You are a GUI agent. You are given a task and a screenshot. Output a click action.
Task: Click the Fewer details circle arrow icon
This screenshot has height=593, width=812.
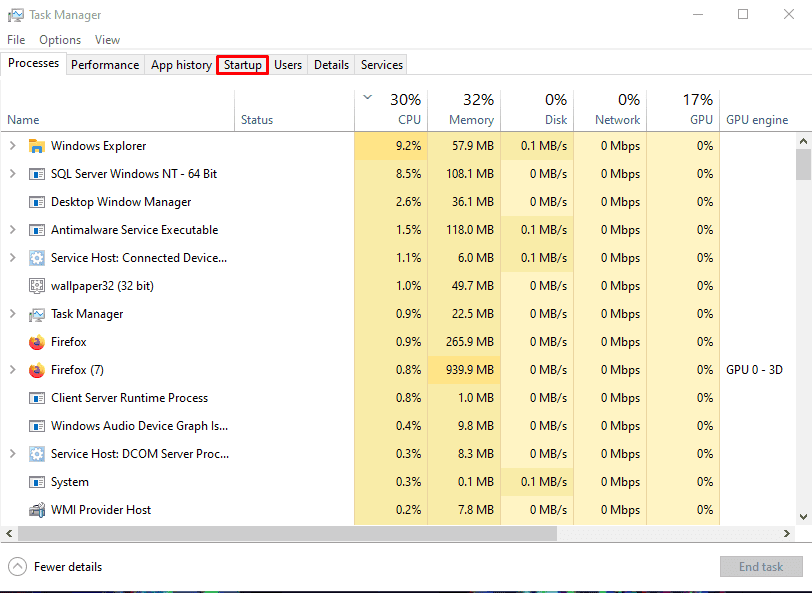(17, 567)
